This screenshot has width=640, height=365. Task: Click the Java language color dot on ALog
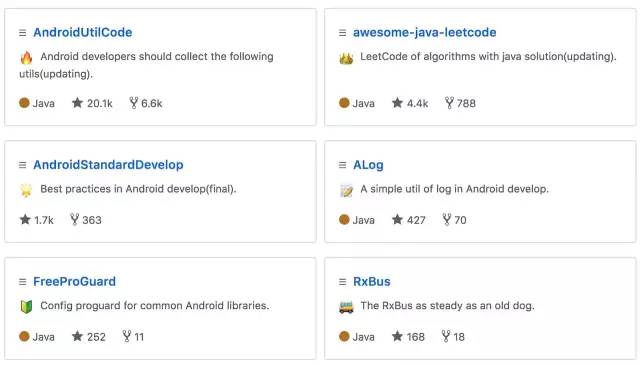pos(344,220)
